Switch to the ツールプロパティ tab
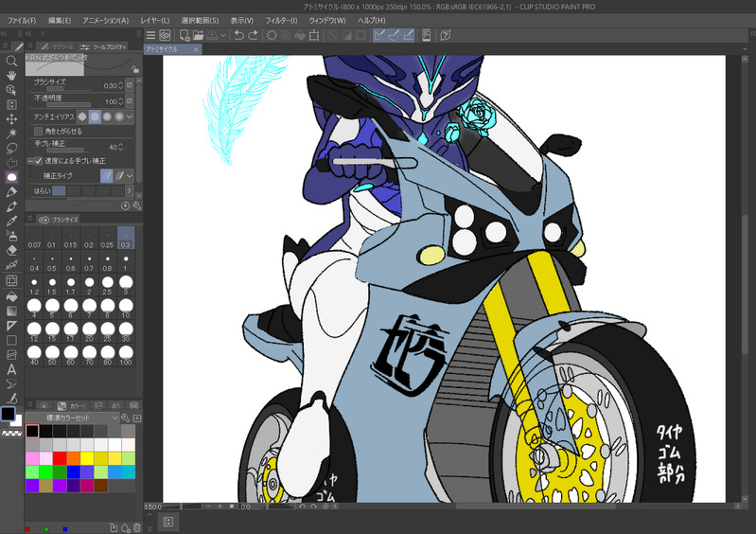The width and height of the screenshot is (756, 534). pyautogui.click(x=104, y=46)
